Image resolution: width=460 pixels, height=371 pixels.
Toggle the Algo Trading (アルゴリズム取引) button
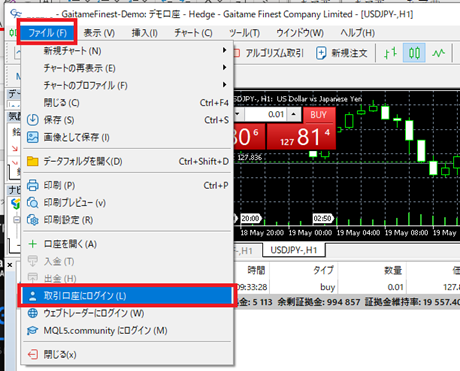(x=268, y=53)
